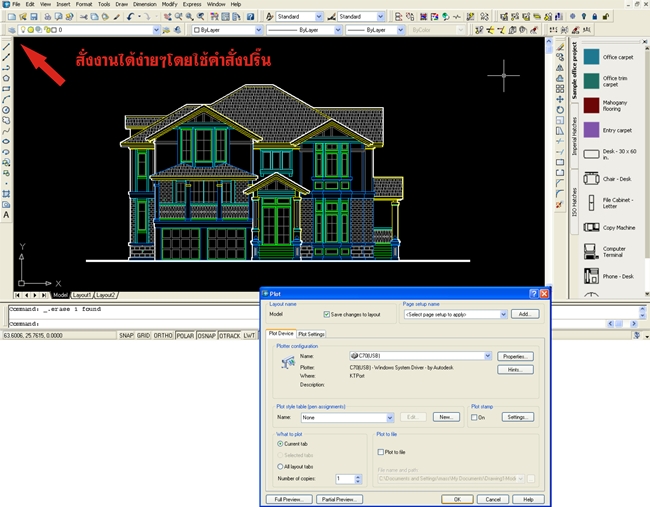650x507 pixels.
Task: Select the Line draw tool
Action: (6, 46)
